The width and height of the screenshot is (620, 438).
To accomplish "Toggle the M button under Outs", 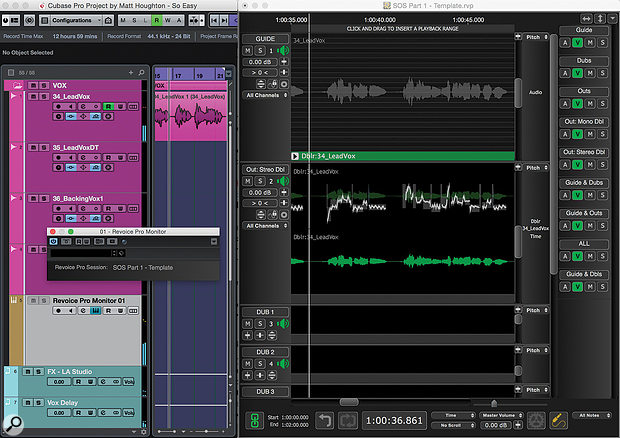I will 590,104.
